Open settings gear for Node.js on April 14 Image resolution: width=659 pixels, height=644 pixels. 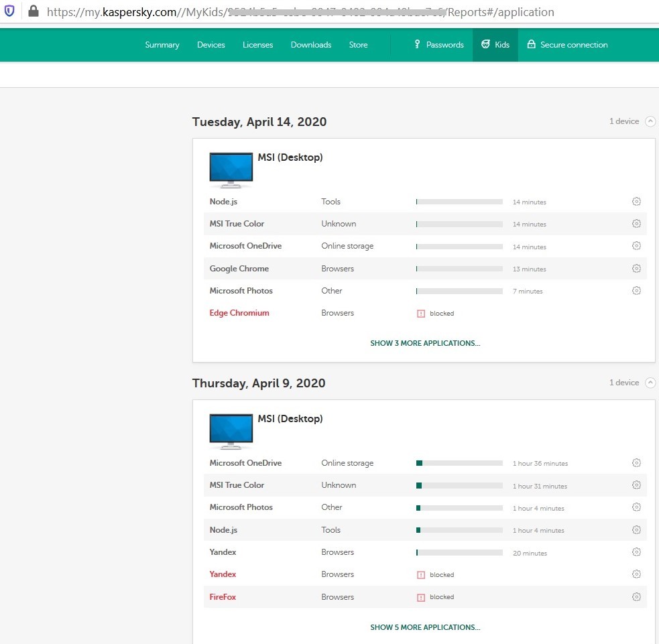tap(636, 202)
